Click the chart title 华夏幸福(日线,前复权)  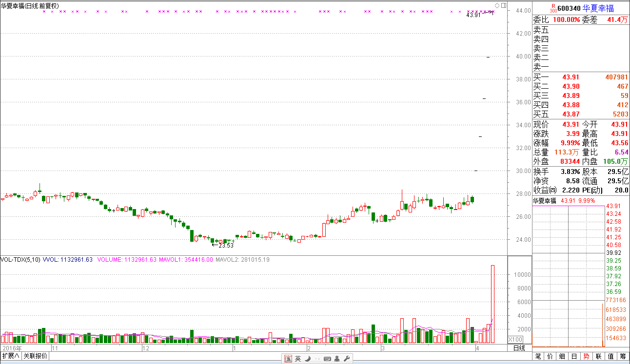point(30,6)
